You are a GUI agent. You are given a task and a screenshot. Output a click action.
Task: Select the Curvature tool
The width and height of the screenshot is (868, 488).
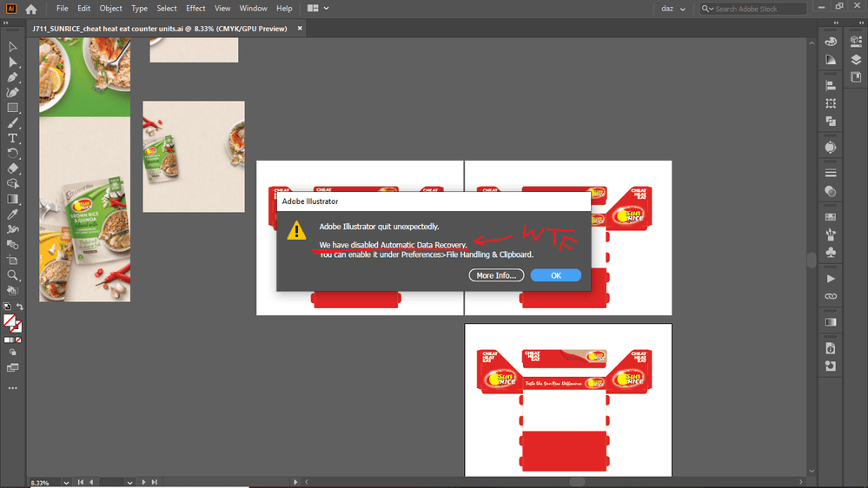tap(13, 92)
